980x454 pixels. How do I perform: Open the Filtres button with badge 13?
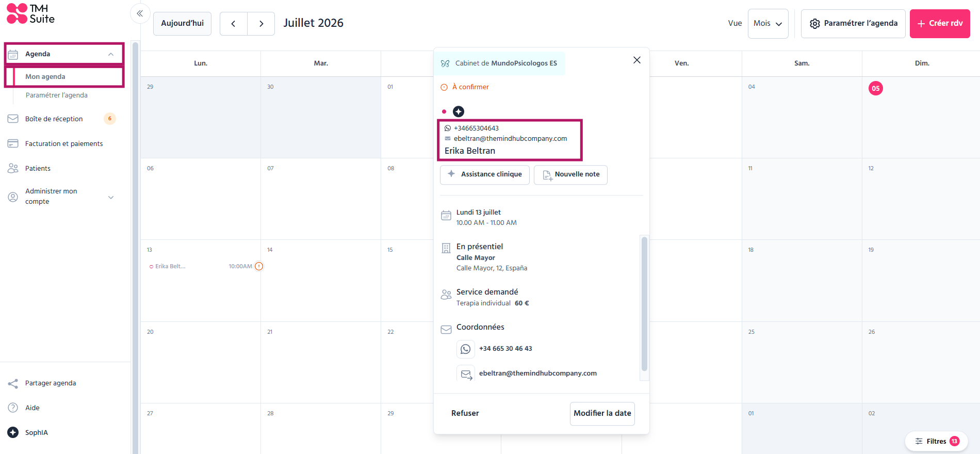pos(936,441)
